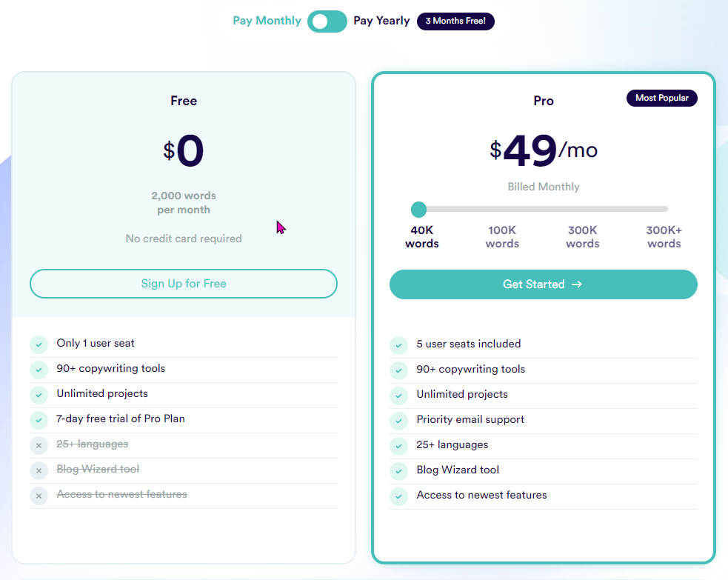The width and height of the screenshot is (728, 580).
Task: Click Sign Up for Free button
Action: pos(184,284)
